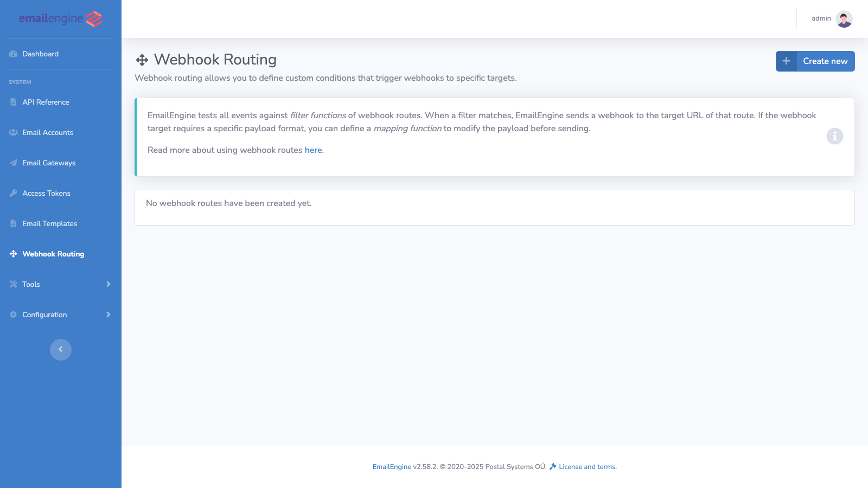Open Email Templates using the file icon
868x488 pixels.
12,223
